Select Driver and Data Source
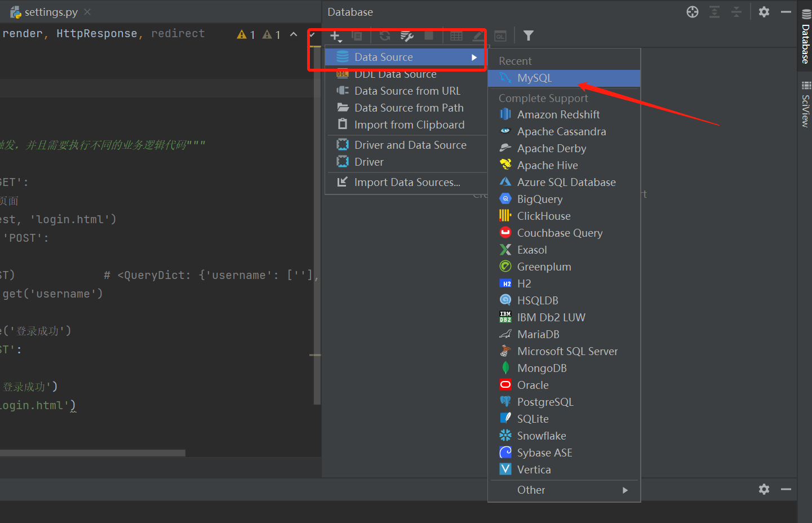The image size is (812, 523). click(x=406, y=145)
